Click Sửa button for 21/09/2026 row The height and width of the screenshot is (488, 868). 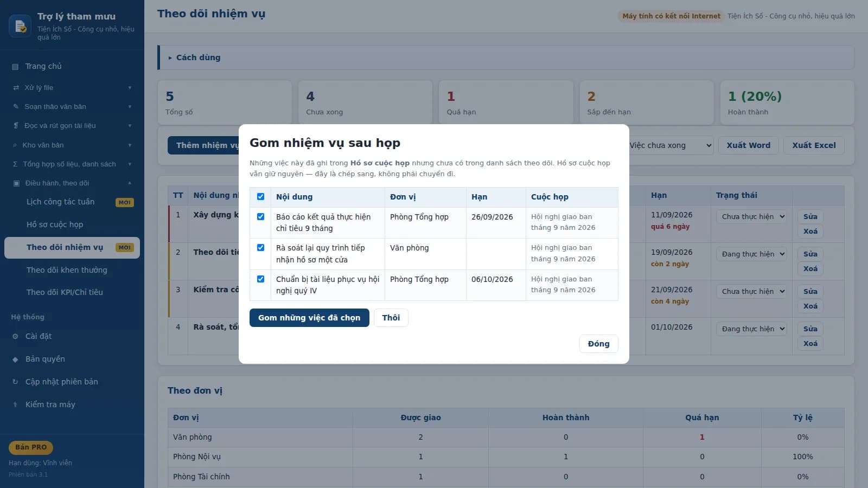point(810,292)
